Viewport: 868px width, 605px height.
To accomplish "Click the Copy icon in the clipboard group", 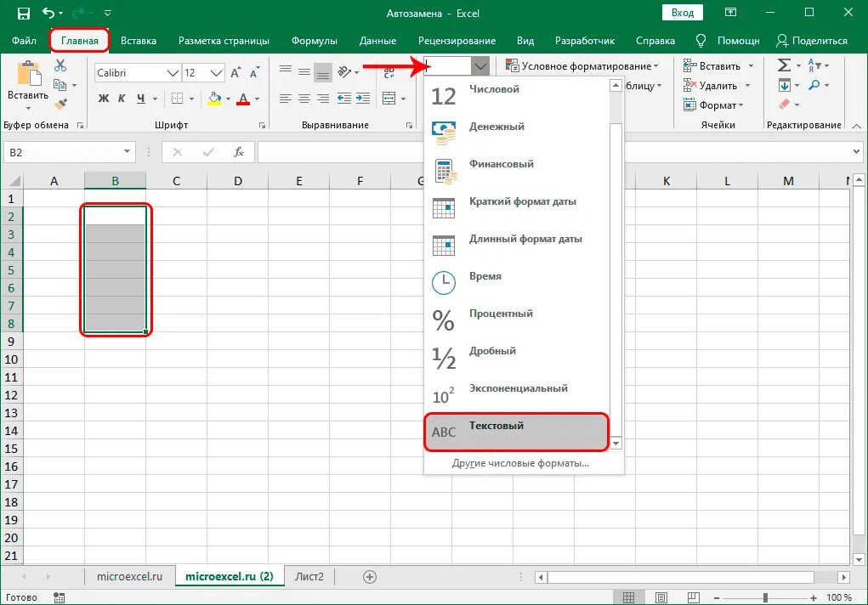I will pos(60,85).
